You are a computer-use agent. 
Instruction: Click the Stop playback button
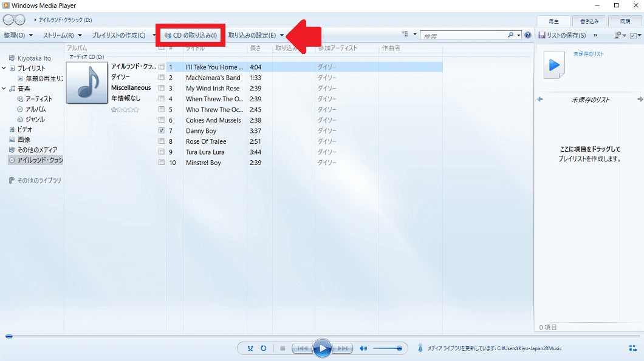[x=283, y=348]
